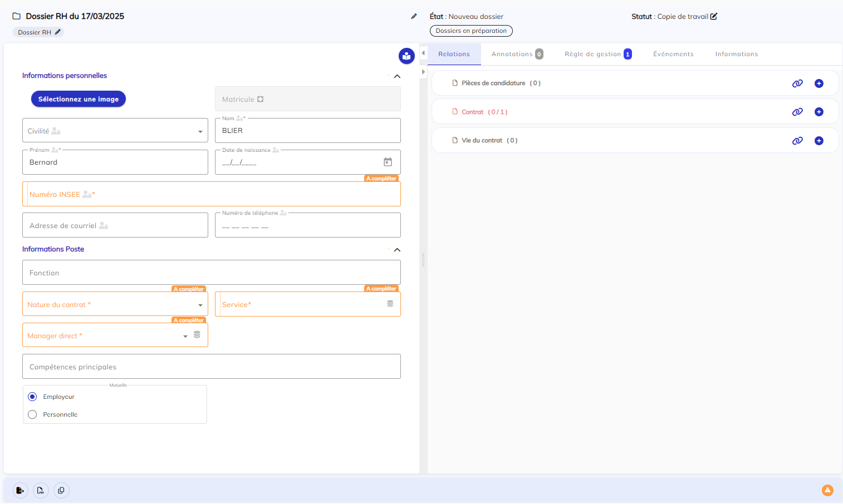
Task: Open calendar picker for Date de naissance
Action: 388,162
